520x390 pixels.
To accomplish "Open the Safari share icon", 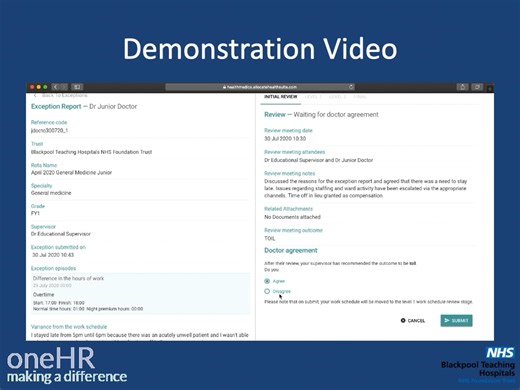I will [462, 87].
